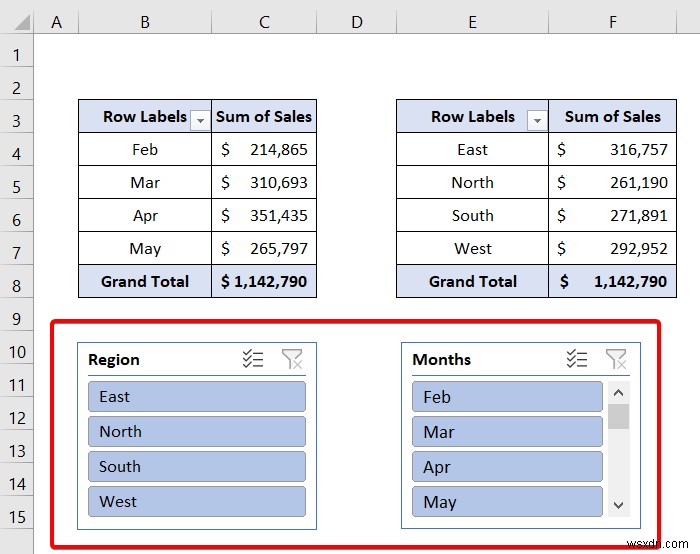Screen dimensions: 700x554
Task: Select the 292,952 sales cell
Action: click(612, 248)
